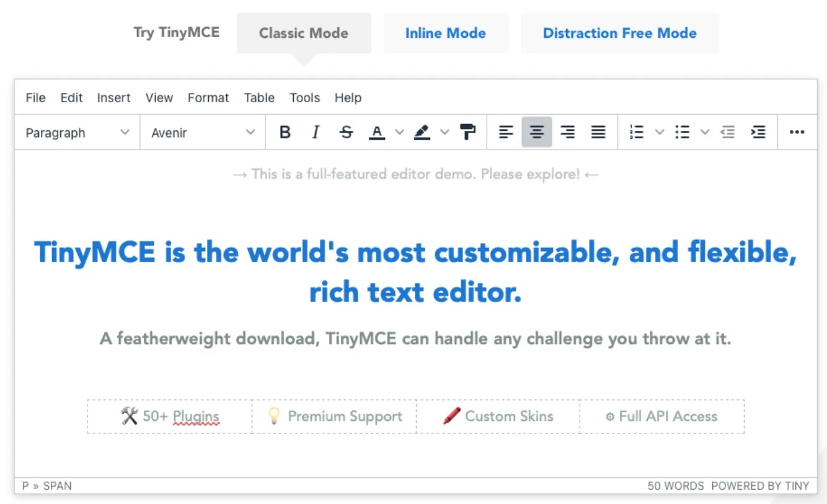Increase the indent

(x=758, y=132)
